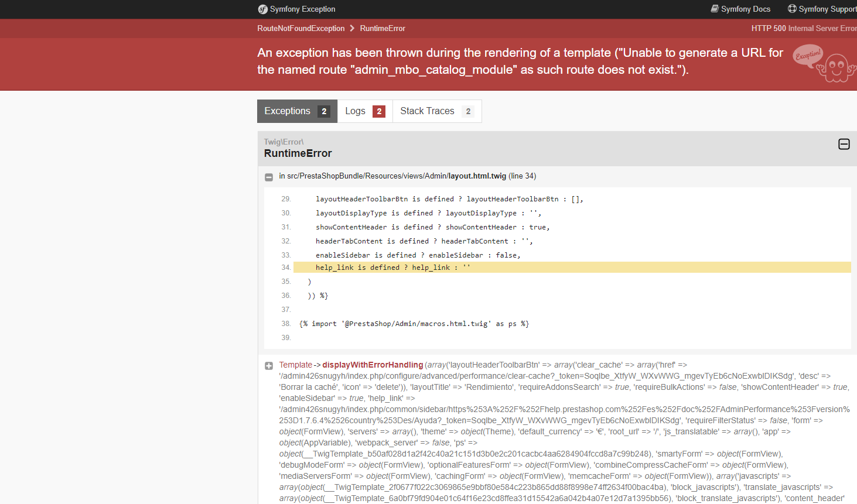Click the breadcrumb chevron after RouteNotFoundException
The image size is (857, 504).
[351, 28]
